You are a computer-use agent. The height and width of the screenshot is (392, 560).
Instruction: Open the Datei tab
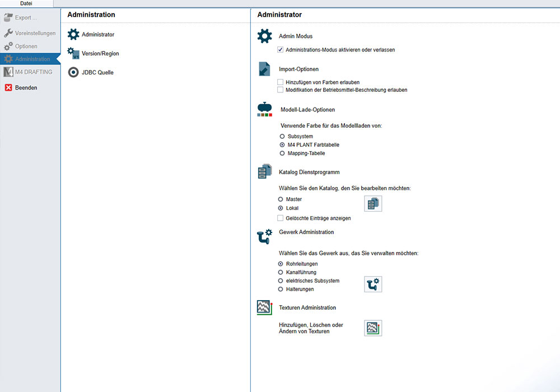[x=26, y=3]
